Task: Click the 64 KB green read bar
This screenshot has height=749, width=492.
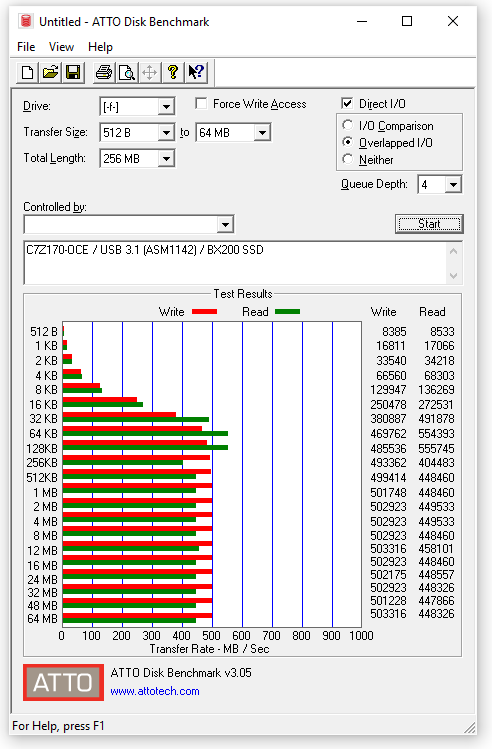Action: [145, 434]
